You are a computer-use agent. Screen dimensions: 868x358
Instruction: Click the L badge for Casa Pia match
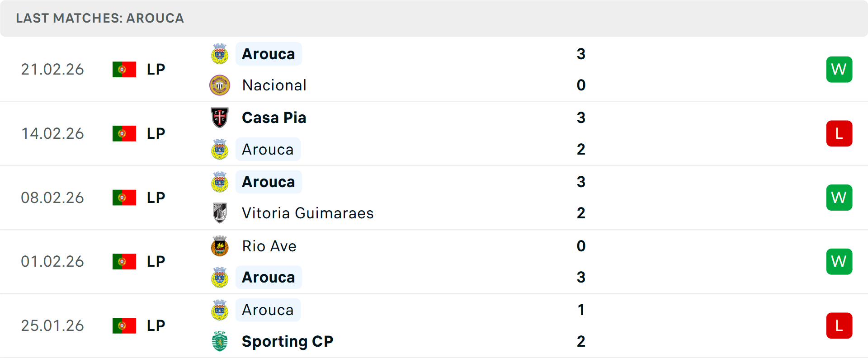(x=839, y=133)
